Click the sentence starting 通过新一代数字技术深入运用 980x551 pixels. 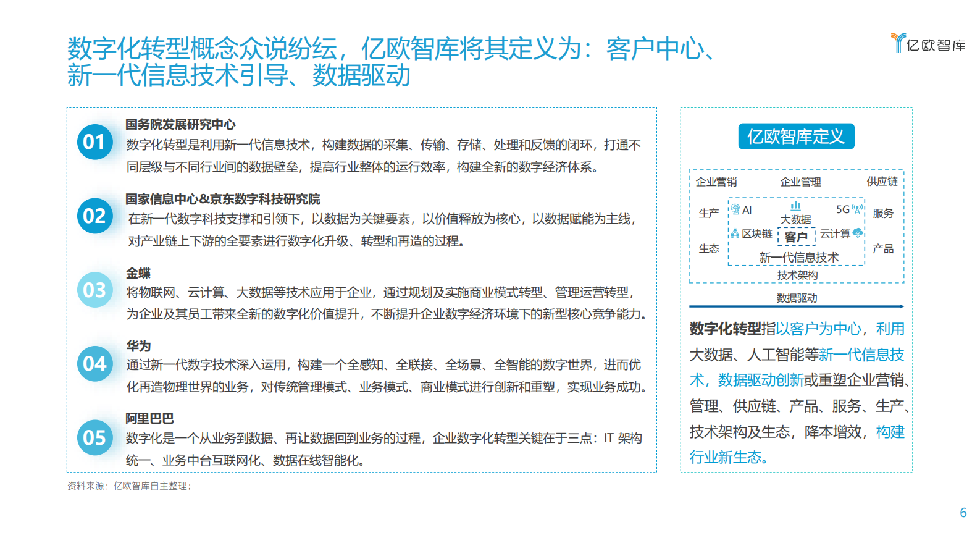(x=384, y=365)
